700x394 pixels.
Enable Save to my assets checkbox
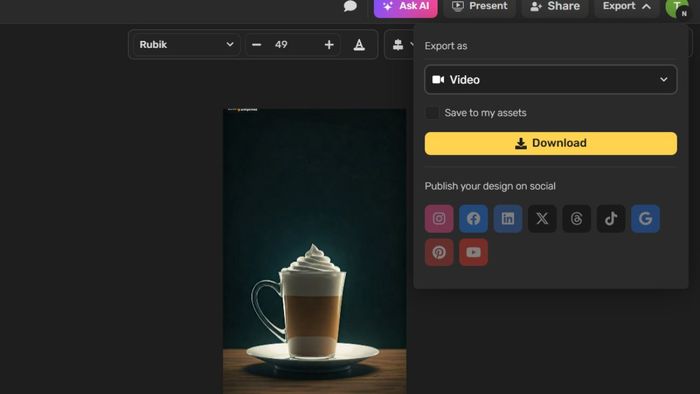click(432, 113)
